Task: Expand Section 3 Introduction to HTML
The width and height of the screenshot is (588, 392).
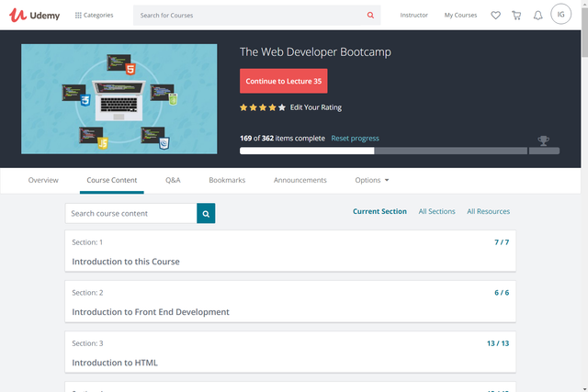Action: click(x=290, y=353)
